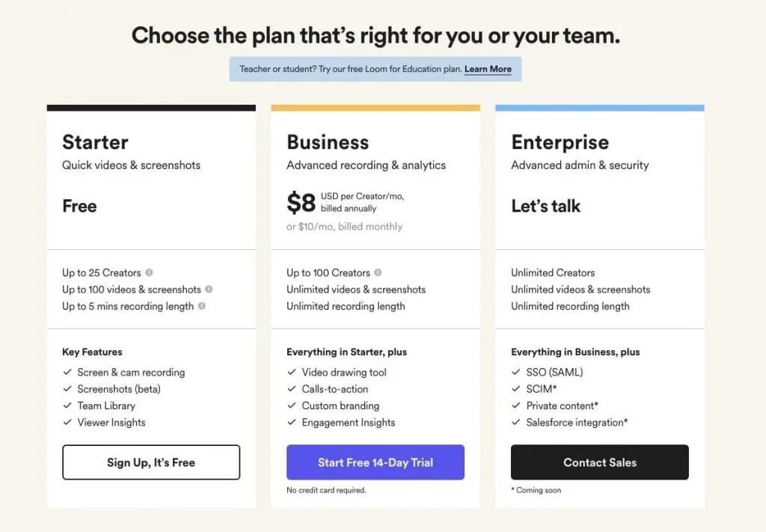This screenshot has width=766, height=532.
Task: Click checkmark next to SSO (SAML)
Action: pos(516,373)
